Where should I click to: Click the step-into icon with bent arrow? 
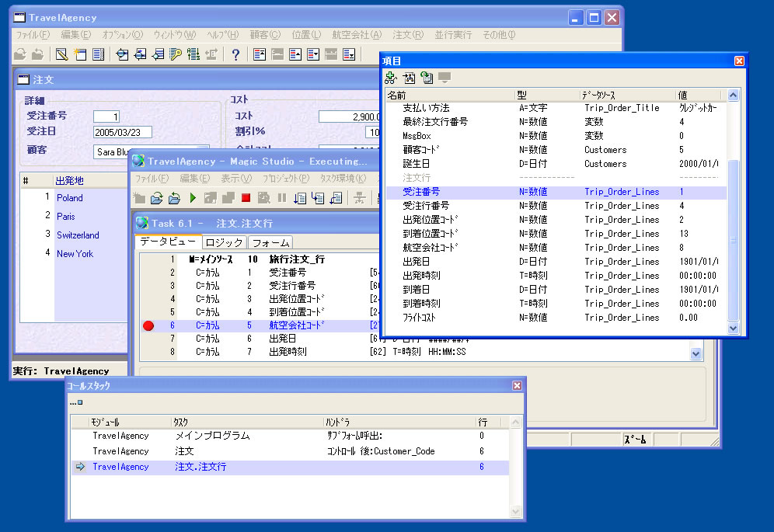coord(317,198)
